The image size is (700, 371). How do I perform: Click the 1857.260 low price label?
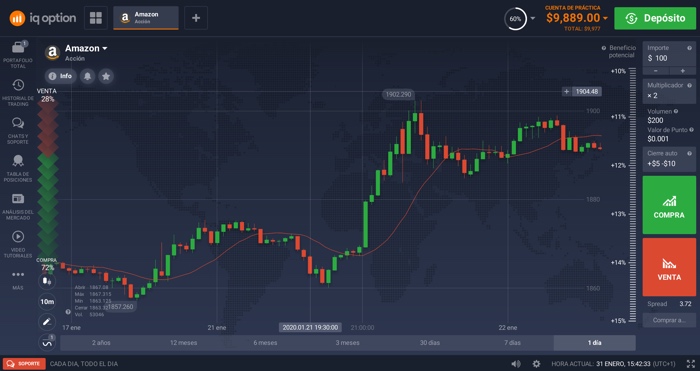(x=120, y=307)
